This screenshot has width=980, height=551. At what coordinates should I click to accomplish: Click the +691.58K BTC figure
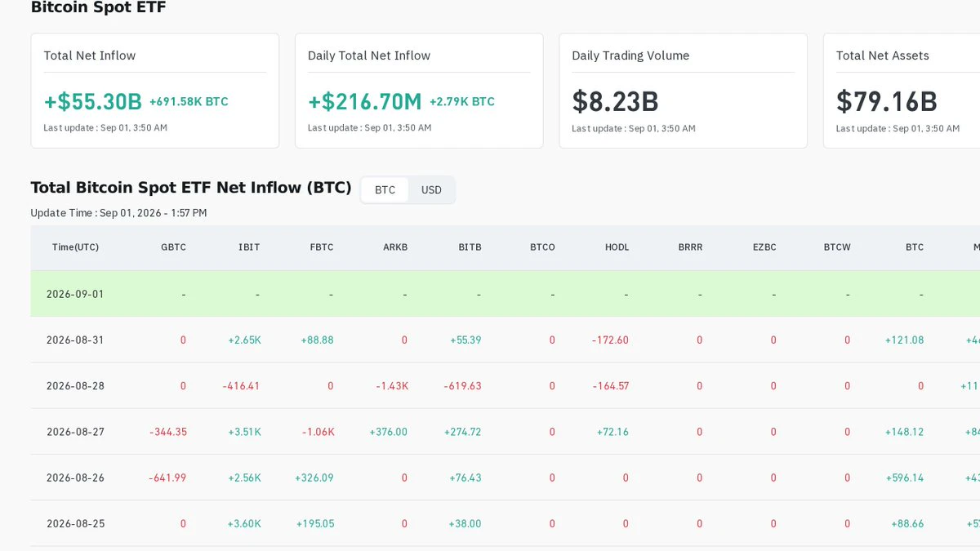(x=189, y=102)
